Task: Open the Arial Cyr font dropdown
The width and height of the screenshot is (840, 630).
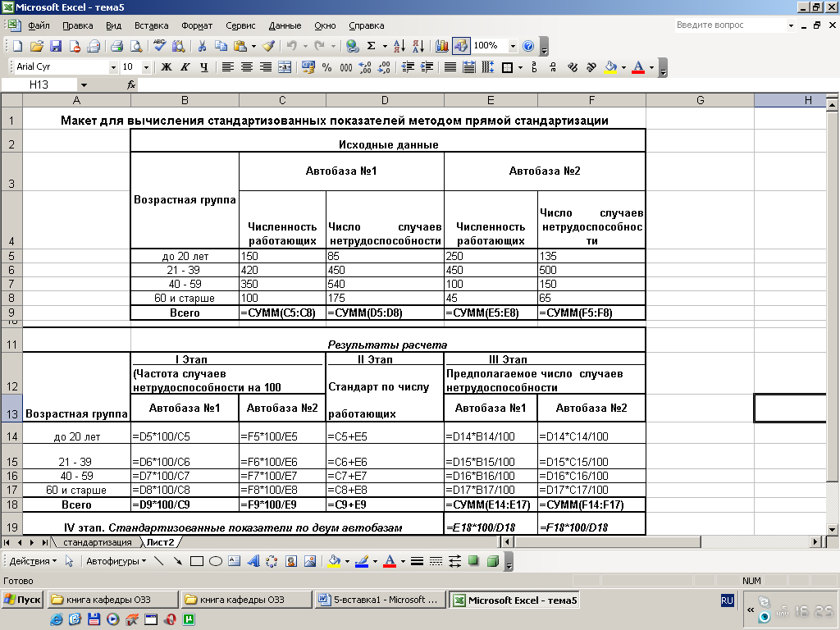Action: pyautogui.click(x=113, y=67)
